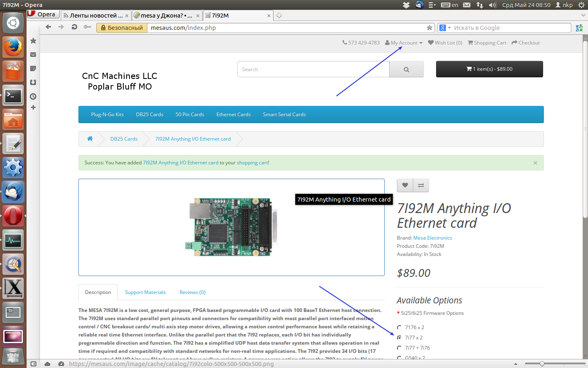The image size is (588, 368).
Task: Click the shopping cart link in success alert
Action: [252, 163]
